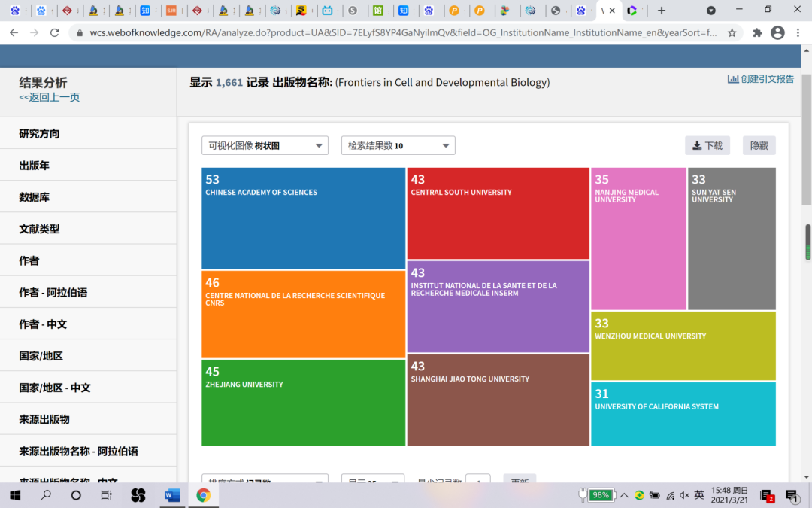Open the 可视化图像 树状图 dropdown
The height and width of the screenshot is (508, 812).
264,145
